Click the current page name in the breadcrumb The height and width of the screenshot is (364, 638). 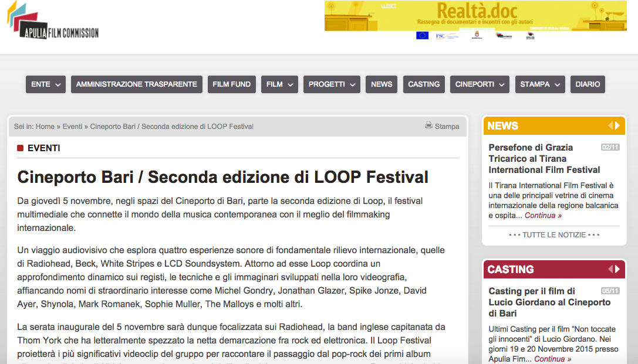172,127
